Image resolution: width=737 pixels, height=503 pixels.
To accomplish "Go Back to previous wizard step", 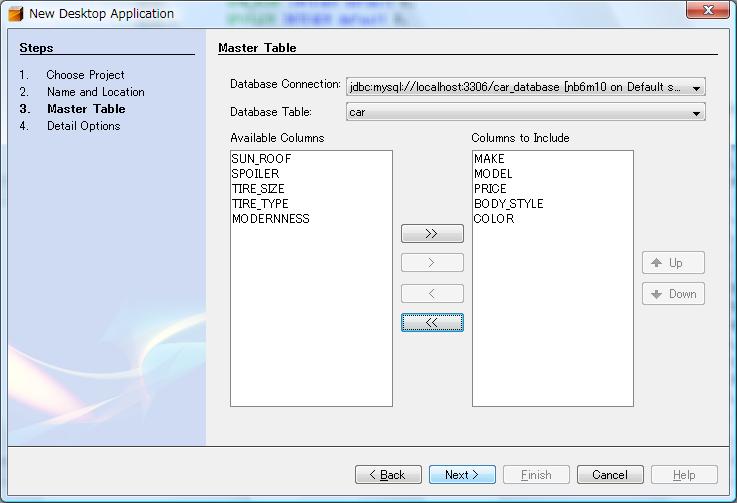I will point(387,475).
